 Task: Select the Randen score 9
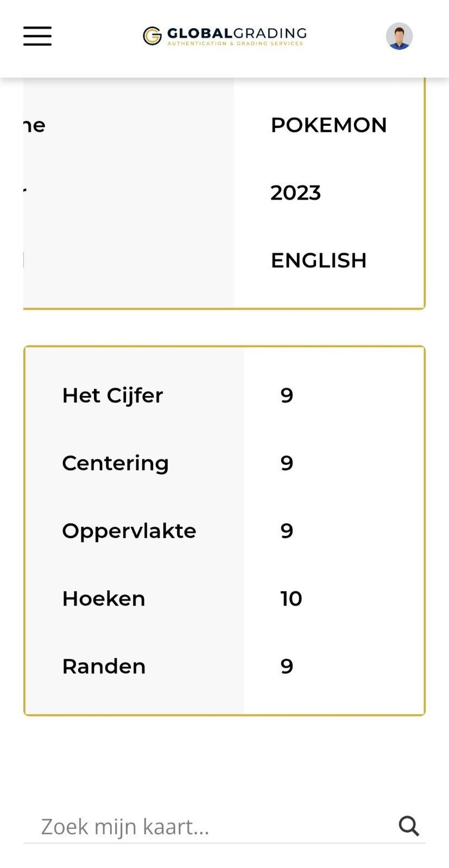[x=287, y=666]
